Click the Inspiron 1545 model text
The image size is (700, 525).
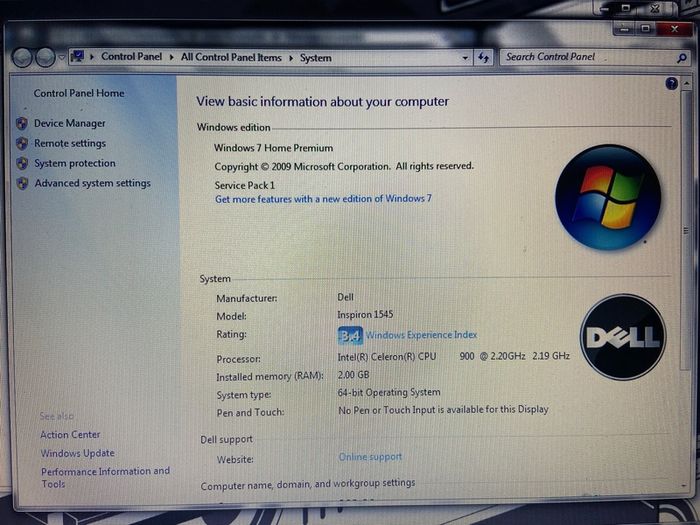365,315
